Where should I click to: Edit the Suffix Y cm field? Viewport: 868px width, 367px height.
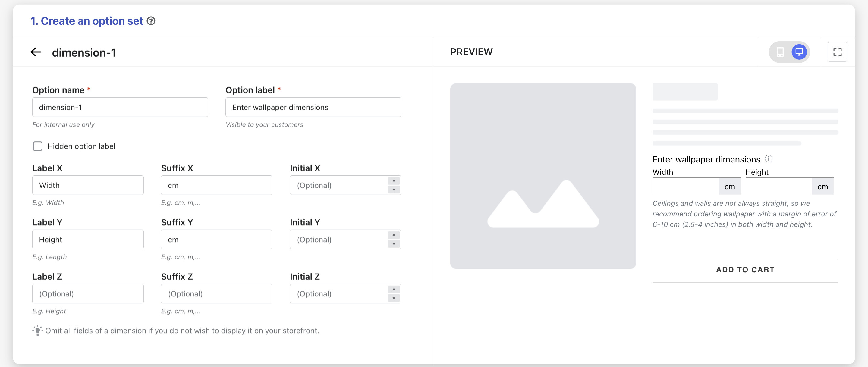[x=216, y=239]
